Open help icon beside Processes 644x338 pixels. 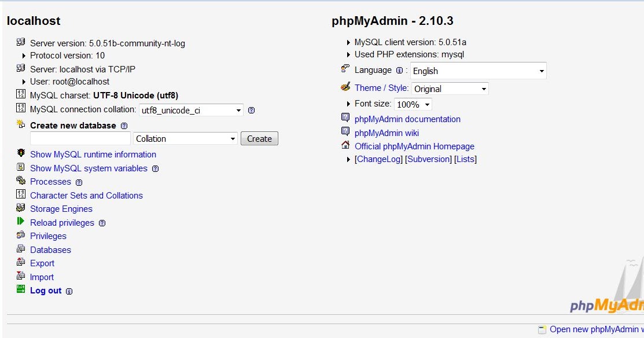pos(79,182)
